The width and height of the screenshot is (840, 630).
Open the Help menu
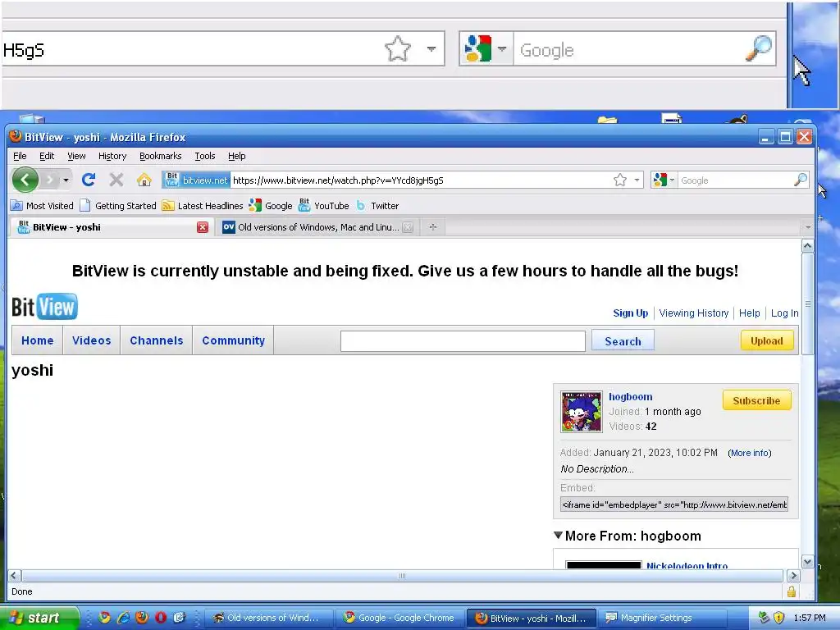tap(236, 156)
